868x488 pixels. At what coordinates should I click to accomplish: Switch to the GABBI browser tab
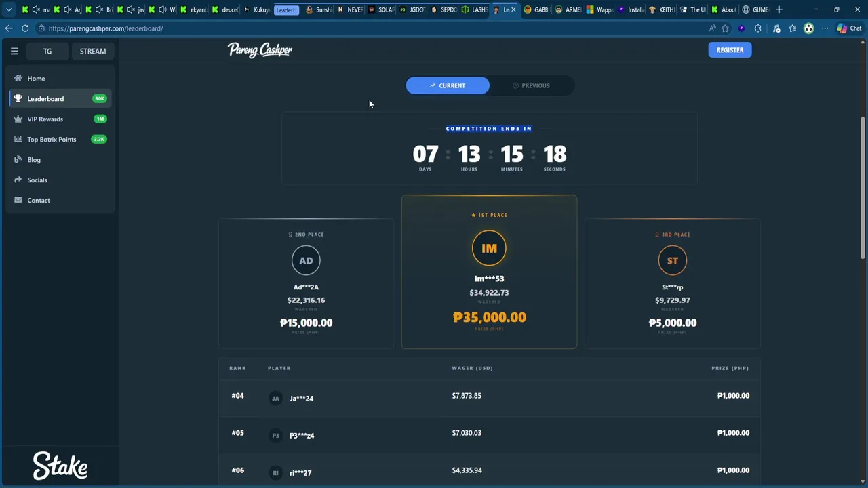(x=536, y=9)
